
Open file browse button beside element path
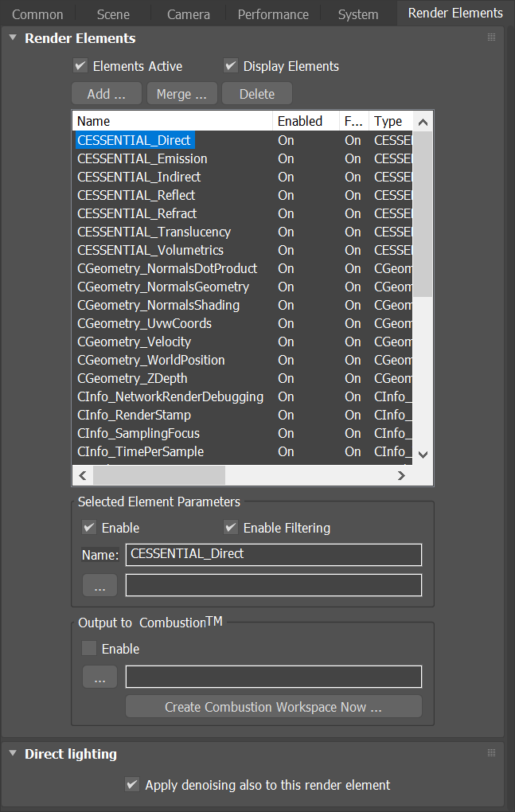click(x=99, y=586)
